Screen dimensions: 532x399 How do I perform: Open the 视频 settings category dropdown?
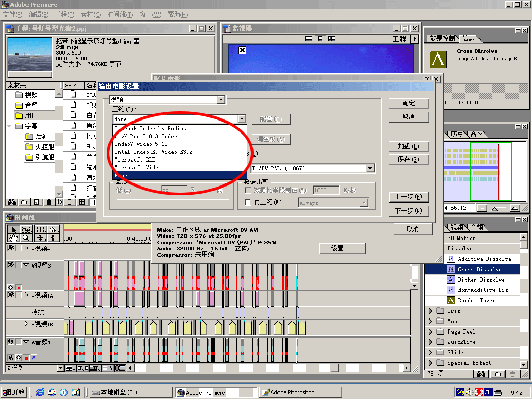(x=221, y=99)
